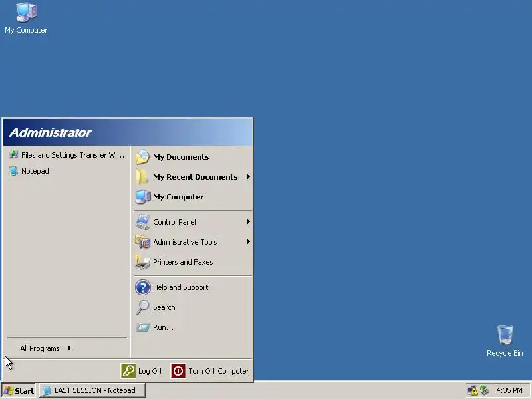
Task: Click the Printers and Faxes icon
Action: point(142,262)
